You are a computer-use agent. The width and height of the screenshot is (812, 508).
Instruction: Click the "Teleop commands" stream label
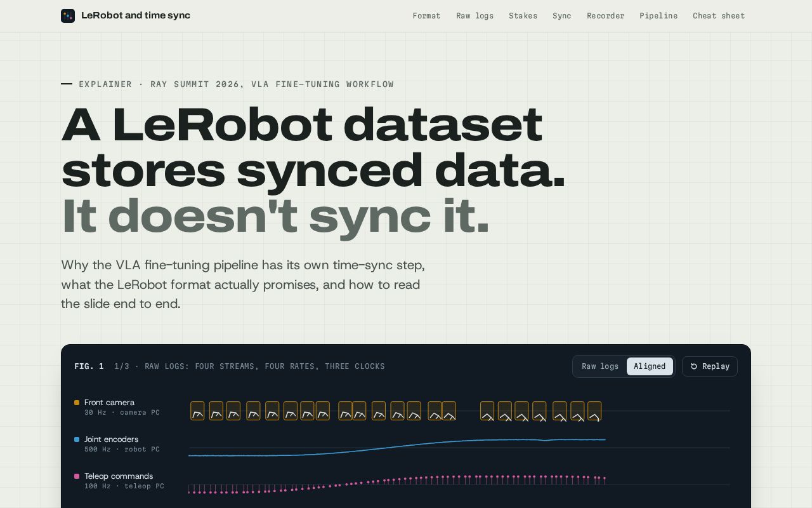tap(119, 476)
